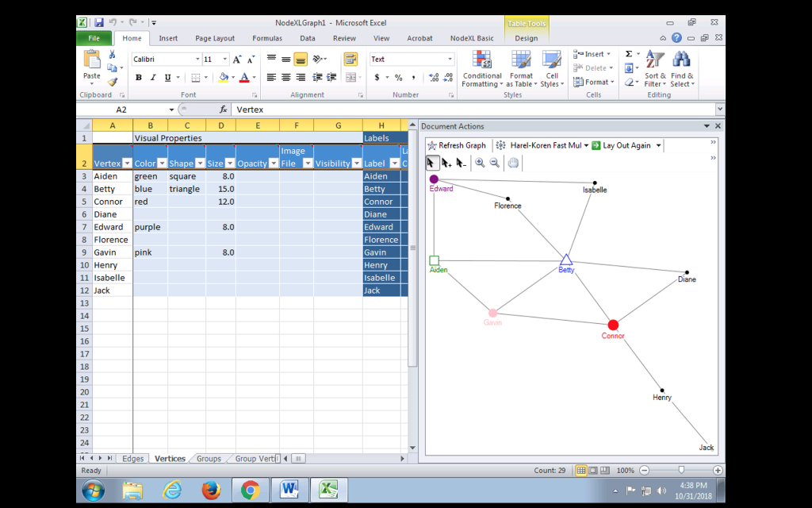Apply Percent Style format
Viewport: 812px width, 508px height.
(x=398, y=78)
